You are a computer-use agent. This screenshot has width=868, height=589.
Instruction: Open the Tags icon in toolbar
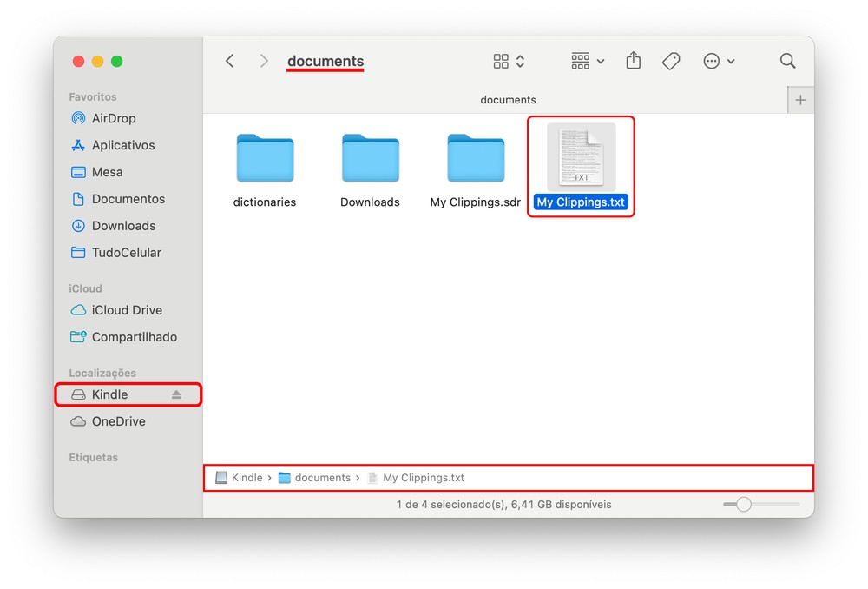coord(671,61)
